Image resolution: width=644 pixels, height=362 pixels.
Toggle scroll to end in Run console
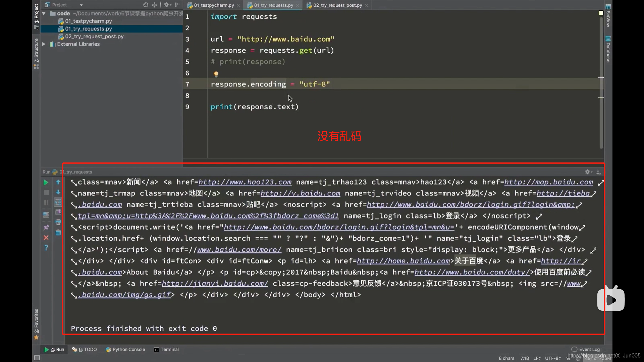click(x=58, y=212)
